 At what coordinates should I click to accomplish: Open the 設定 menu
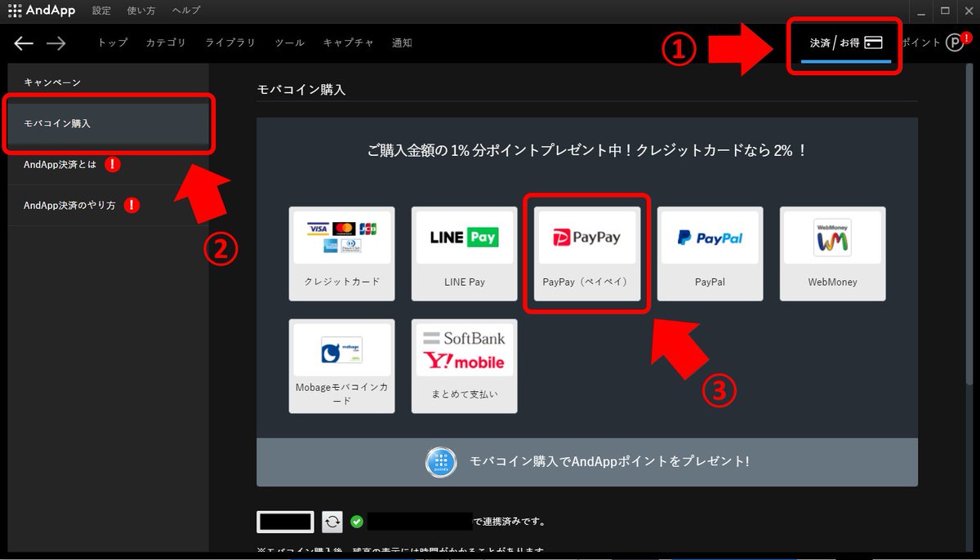101,11
